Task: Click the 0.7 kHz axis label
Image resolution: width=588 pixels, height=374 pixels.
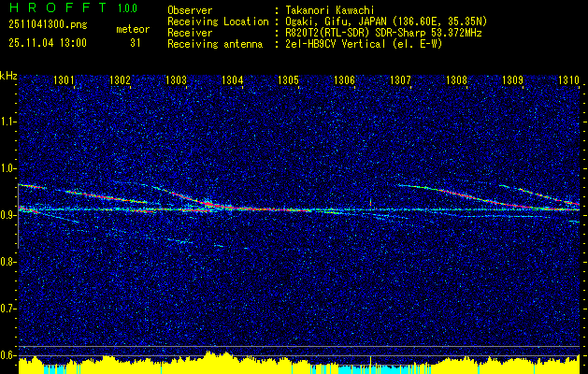Action: (x=7, y=309)
